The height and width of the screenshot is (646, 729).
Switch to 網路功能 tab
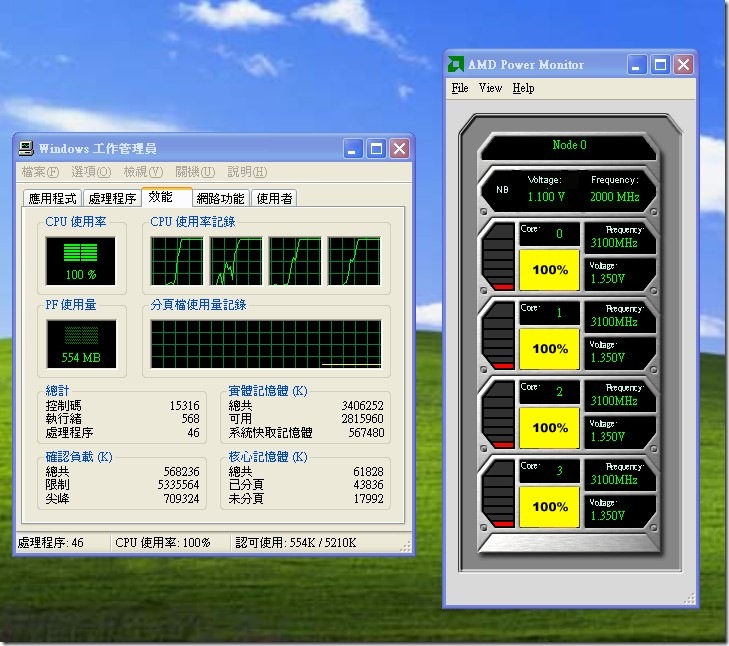tap(220, 199)
